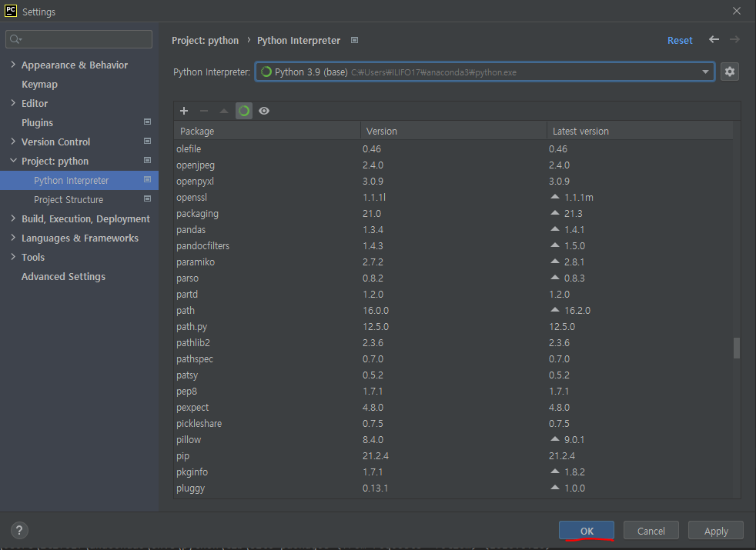The height and width of the screenshot is (550, 756).
Task: Click the PyCharm logo in title bar
Action: point(11,11)
